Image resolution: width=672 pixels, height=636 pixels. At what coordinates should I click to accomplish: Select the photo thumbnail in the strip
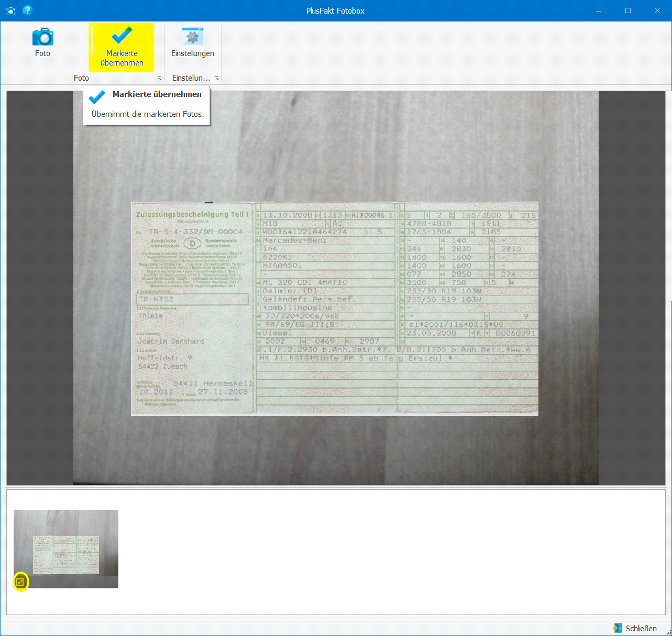tap(66, 549)
